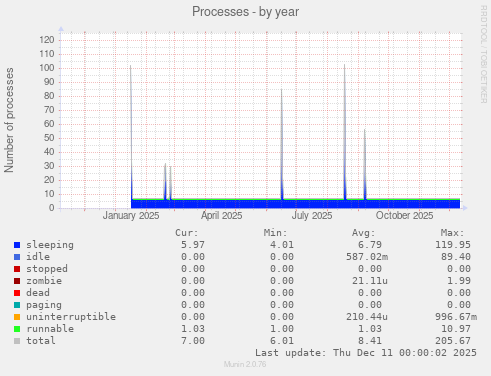Click sleeping minimum value 4.01
This screenshot has height=376, width=491.
[x=282, y=245]
